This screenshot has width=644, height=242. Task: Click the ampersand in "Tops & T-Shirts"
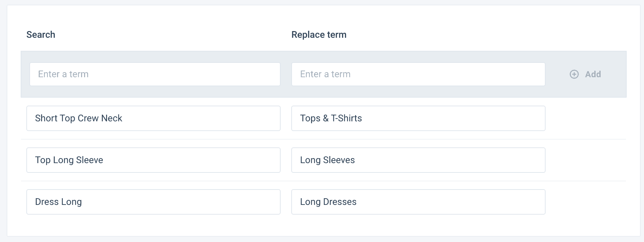[326, 118]
